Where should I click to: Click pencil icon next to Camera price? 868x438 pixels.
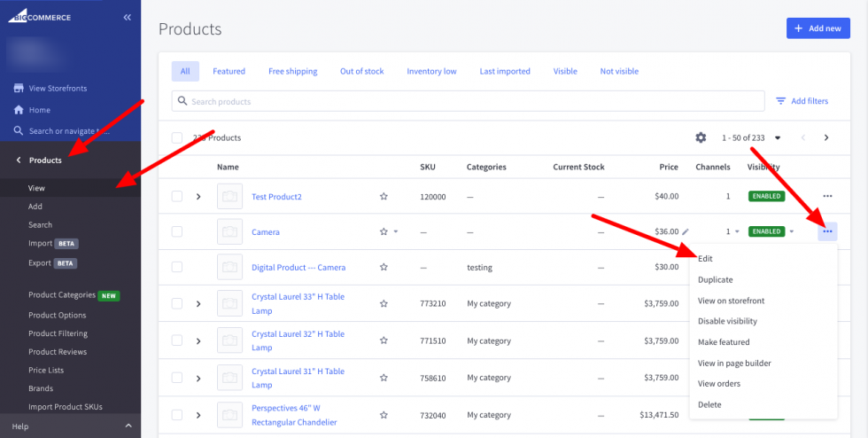pyautogui.click(x=686, y=231)
